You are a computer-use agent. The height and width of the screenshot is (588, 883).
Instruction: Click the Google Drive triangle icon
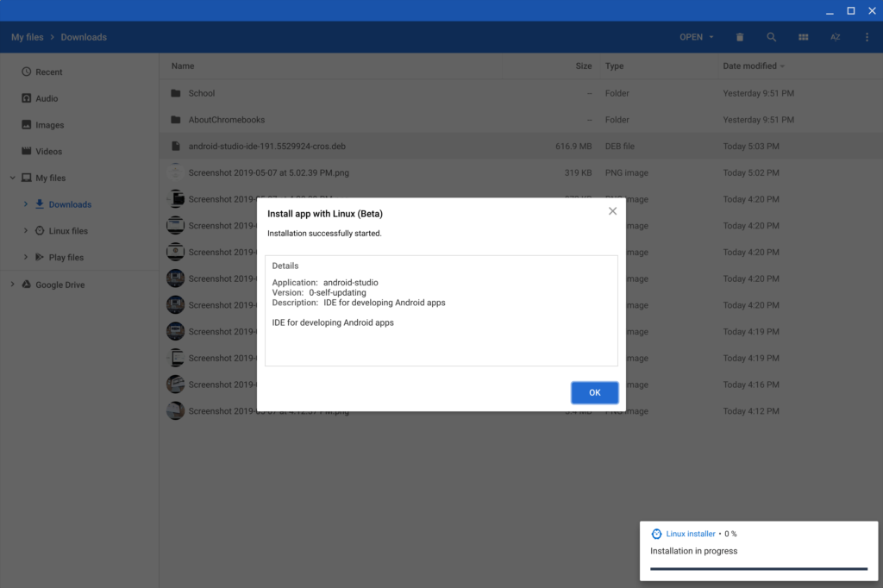(27, 285)
